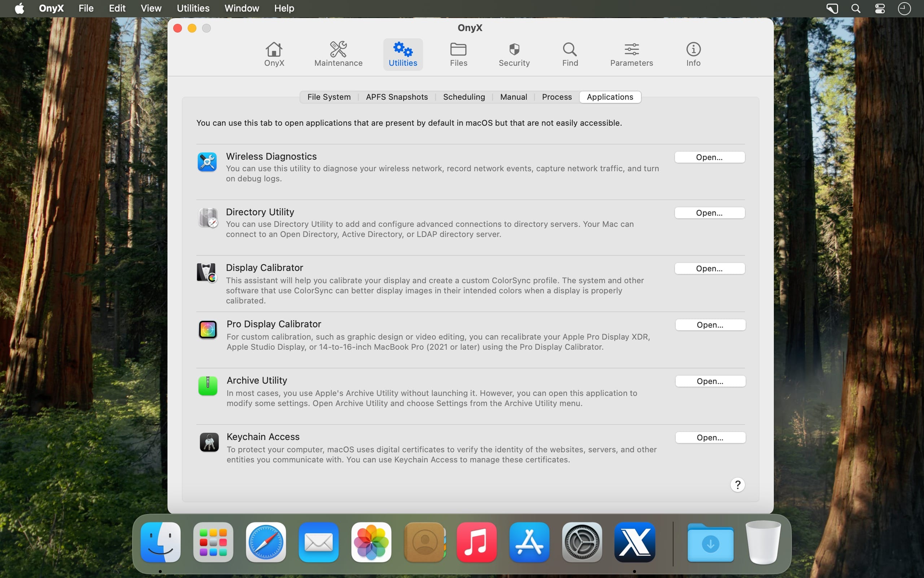This screenshot has height=578, width=924.
Task: Open the Apple menu
Action: (x=19, y=8)
